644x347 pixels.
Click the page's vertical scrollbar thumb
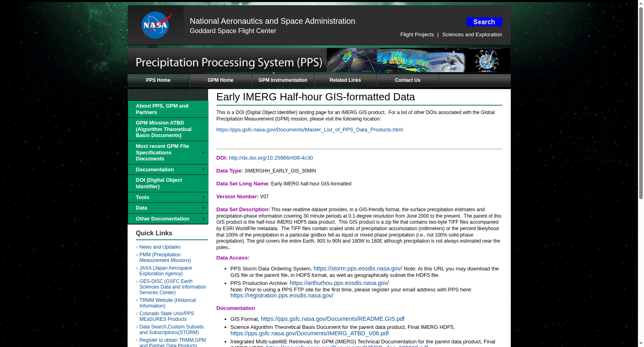[x=641, y=103]
